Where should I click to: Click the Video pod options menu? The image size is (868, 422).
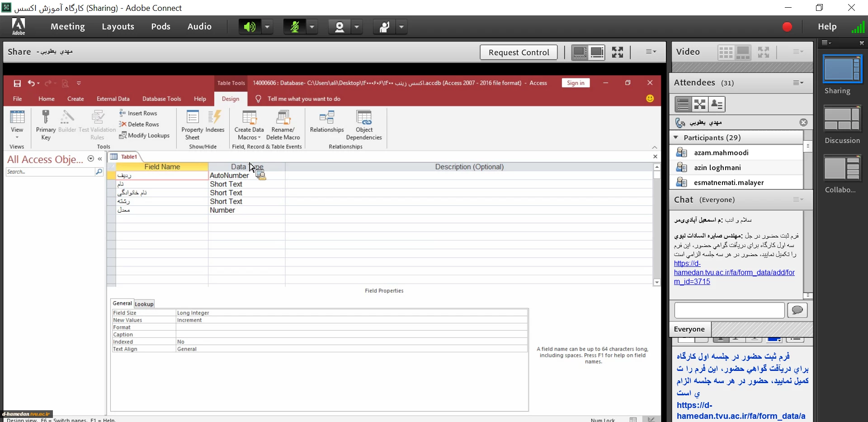tap(798, 52)
